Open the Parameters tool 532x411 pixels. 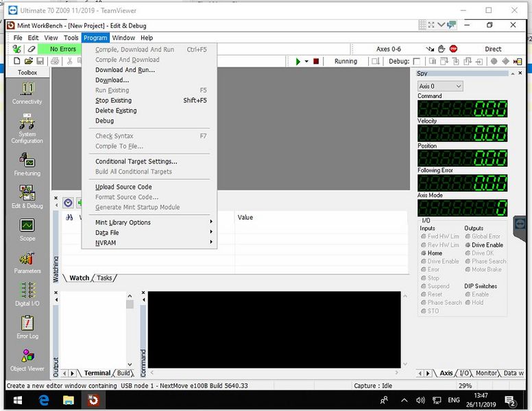[x=27, y=262]
